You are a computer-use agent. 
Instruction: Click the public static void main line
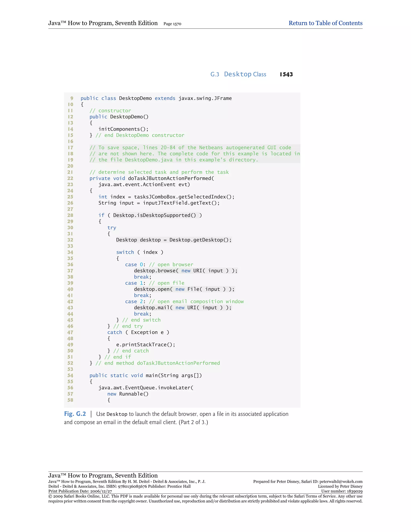click(145, 375)
